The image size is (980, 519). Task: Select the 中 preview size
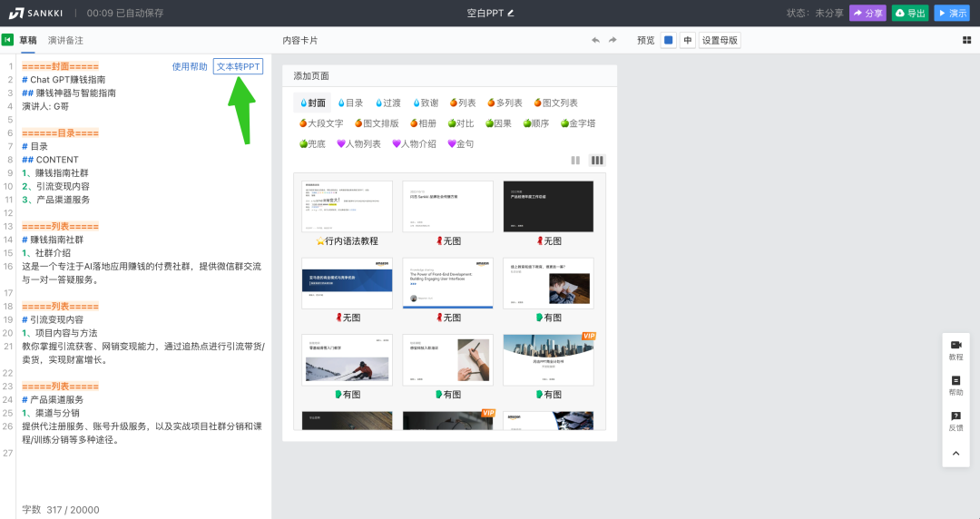click(x=688, y=40)
